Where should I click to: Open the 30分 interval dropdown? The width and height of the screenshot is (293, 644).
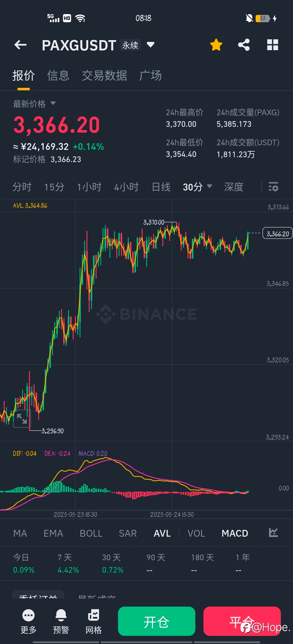click(197, 187)
